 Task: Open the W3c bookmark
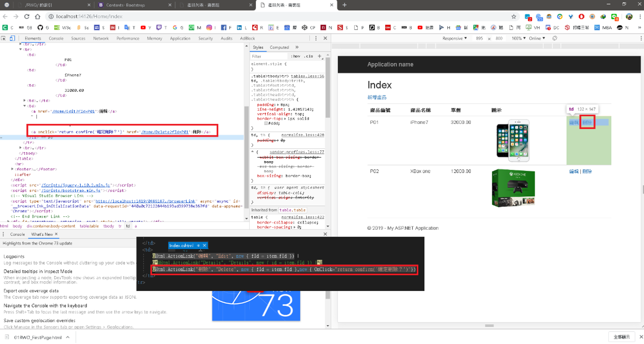tap(62, 28)
